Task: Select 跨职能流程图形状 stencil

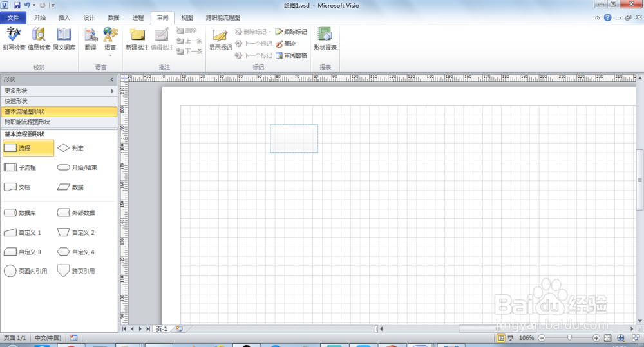Action: (59, 122)
